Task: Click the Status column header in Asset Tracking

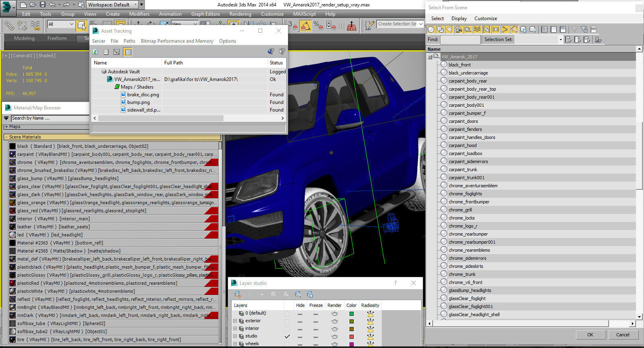Action: 276,63
